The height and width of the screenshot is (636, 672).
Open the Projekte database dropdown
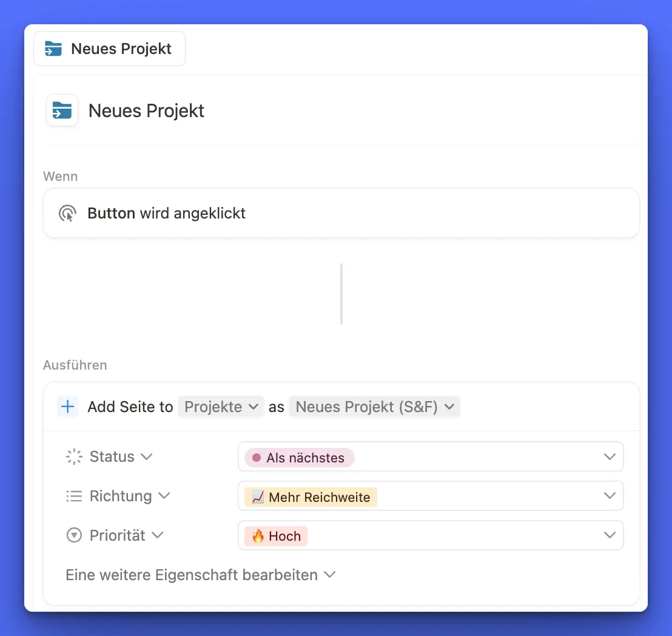221,407
